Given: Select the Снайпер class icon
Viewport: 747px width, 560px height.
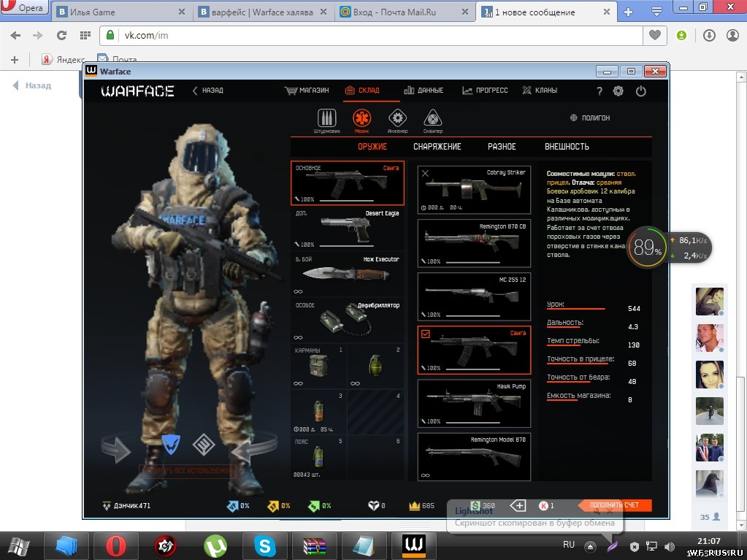Looking at the screenshot, I should (432, 118).
